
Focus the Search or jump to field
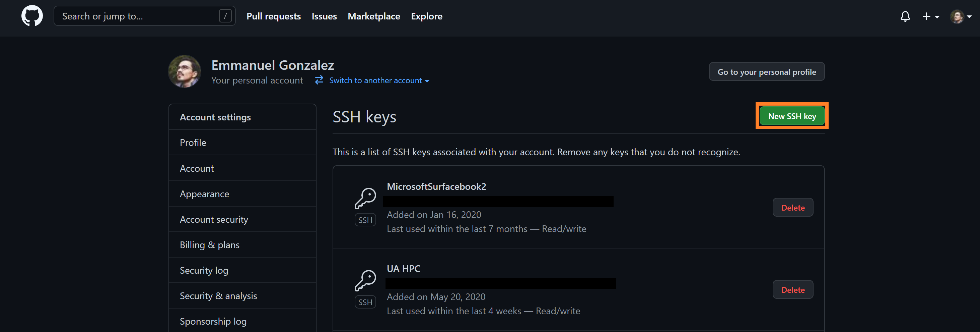click(137, 16)
